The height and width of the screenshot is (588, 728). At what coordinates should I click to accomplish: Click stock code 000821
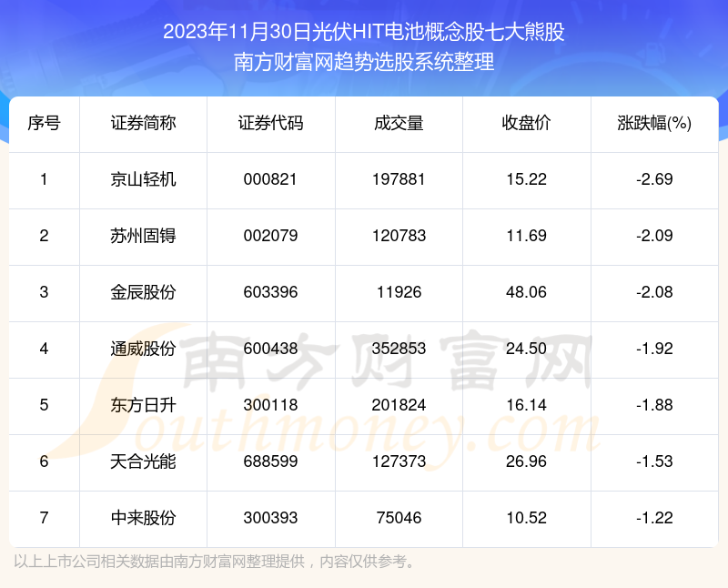[x=270, y=179]
